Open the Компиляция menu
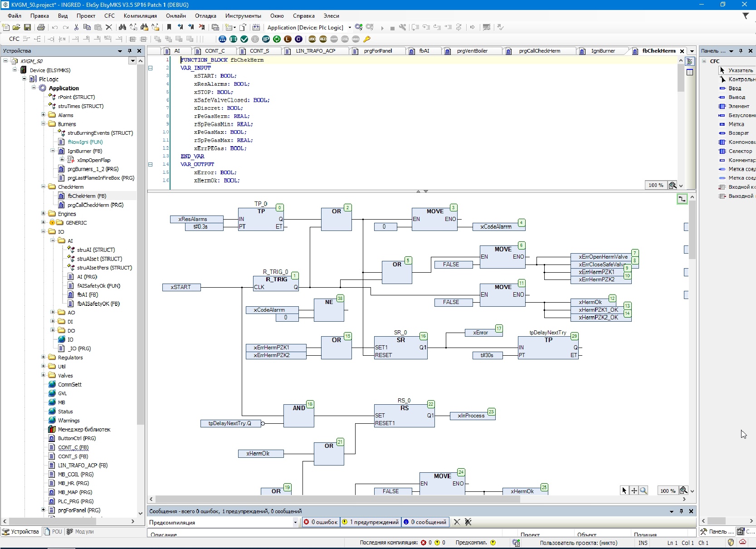756x549 pixels. point(140,15)
